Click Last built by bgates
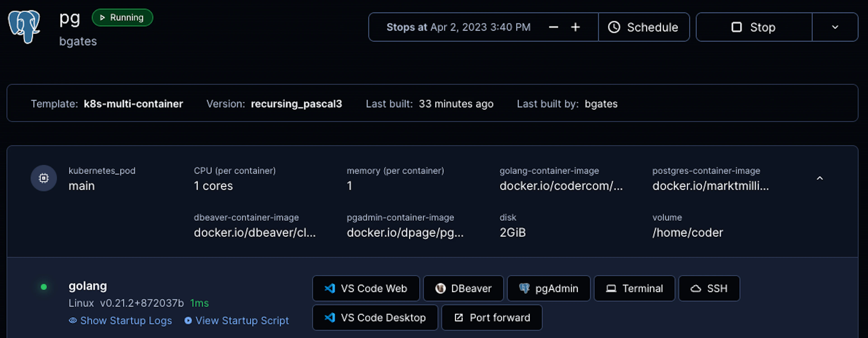Screen dimensions: 868x338 tap(567, 104)
